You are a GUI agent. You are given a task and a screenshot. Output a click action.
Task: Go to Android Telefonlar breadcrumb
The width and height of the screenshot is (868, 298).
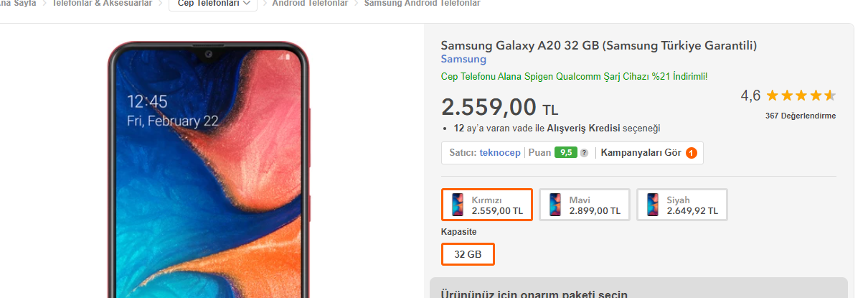(x=310, y=4)
